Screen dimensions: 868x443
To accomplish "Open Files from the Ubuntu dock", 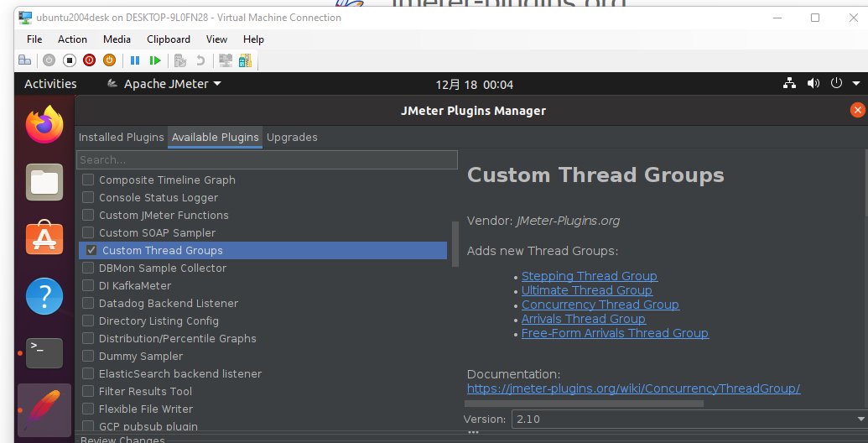I will [44, 182].
